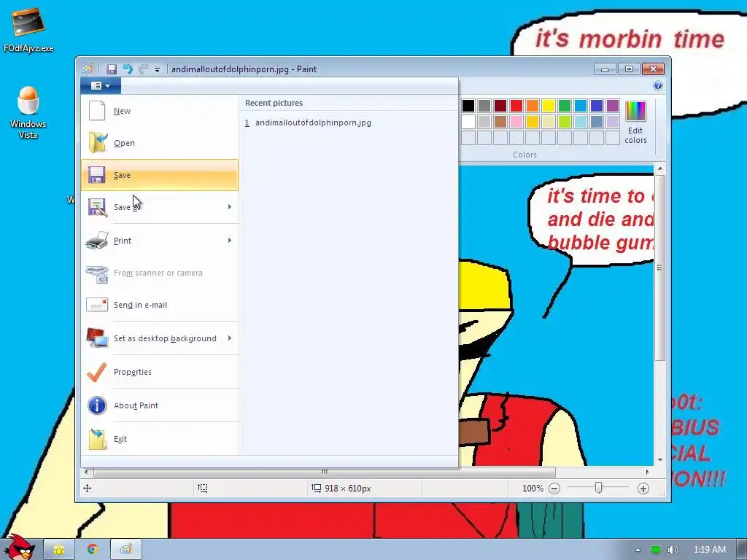This screenshot has height=560, width=747.
Task: Select Windows Vista desktop icon
Action: point(28,113)
